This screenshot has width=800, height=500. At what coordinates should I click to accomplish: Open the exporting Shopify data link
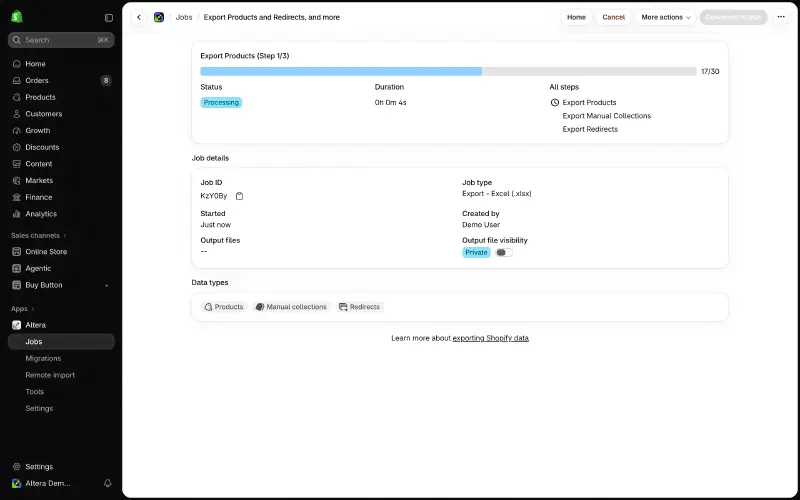coord(490,338)
